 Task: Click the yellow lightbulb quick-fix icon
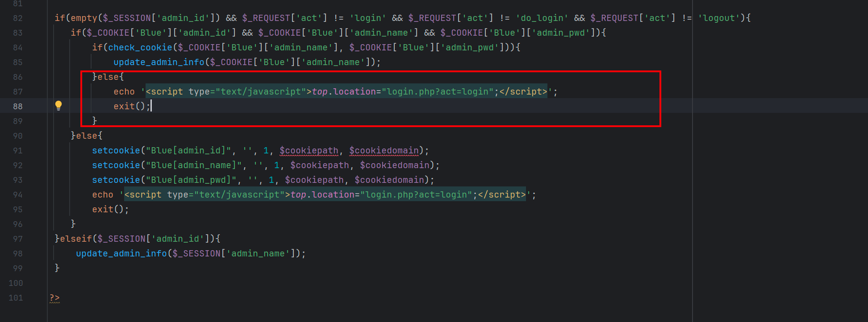(58, 106)
